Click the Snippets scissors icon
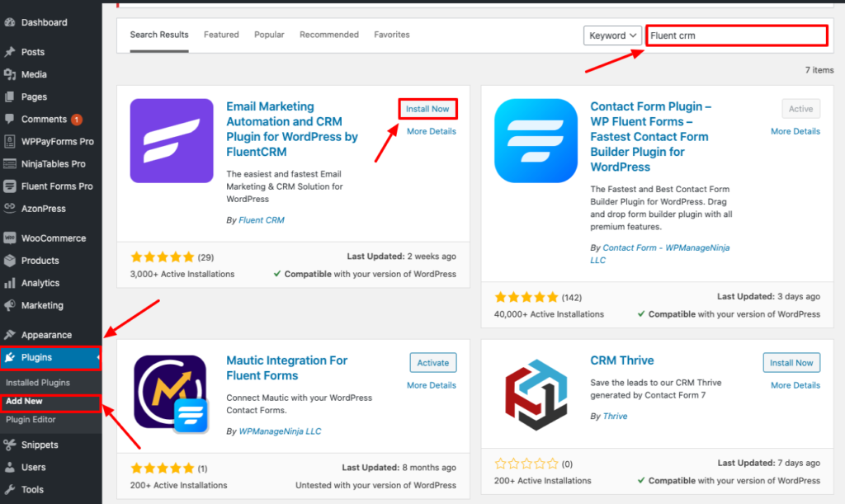This screenshot has height=504, width=845. tap(10, 445)
